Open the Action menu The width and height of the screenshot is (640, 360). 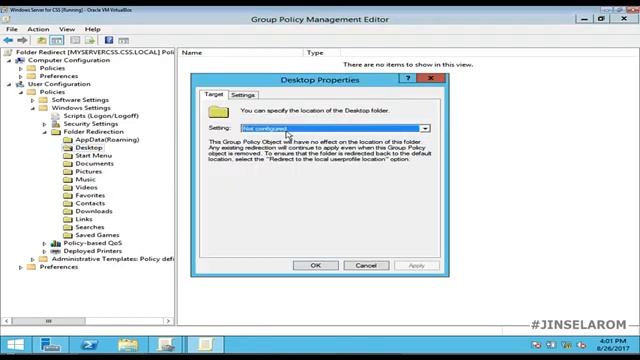tap(38, 29)
